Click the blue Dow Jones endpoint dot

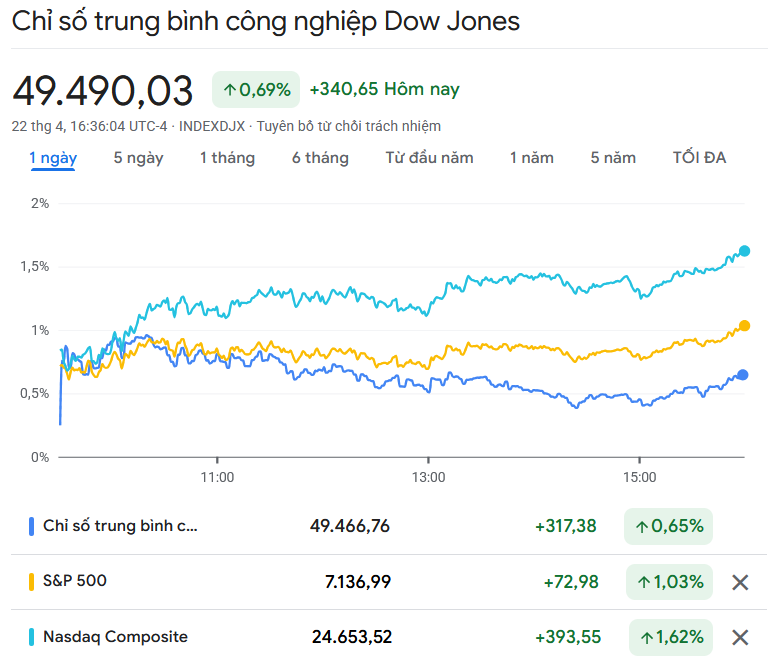click(743, 375)
